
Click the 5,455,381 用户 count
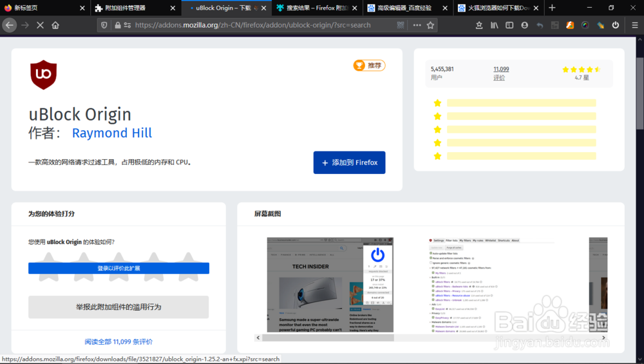(442, 73)
